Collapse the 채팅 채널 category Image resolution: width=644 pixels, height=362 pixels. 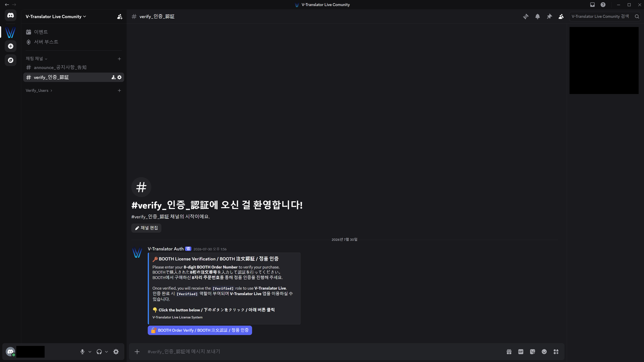[x=37, y=59]
